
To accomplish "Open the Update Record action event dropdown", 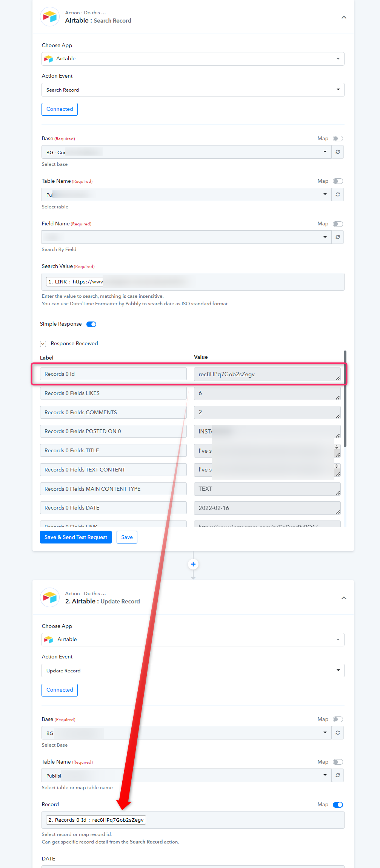I will (193, 671).
